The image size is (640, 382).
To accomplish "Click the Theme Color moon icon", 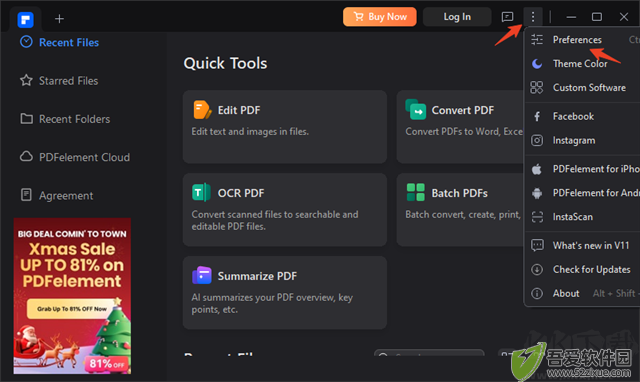I will point(537,64).
